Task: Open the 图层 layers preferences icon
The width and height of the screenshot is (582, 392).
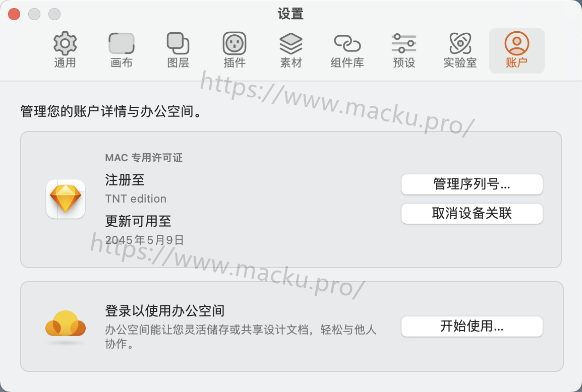Action: tap(178, 43)
